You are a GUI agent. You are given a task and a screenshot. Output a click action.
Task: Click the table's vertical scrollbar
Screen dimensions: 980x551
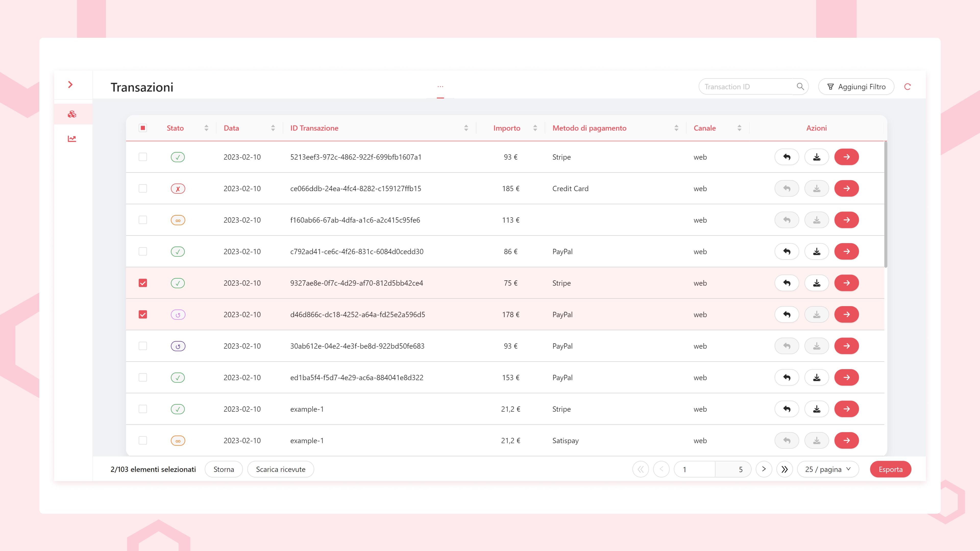click(x=886, y=205)
